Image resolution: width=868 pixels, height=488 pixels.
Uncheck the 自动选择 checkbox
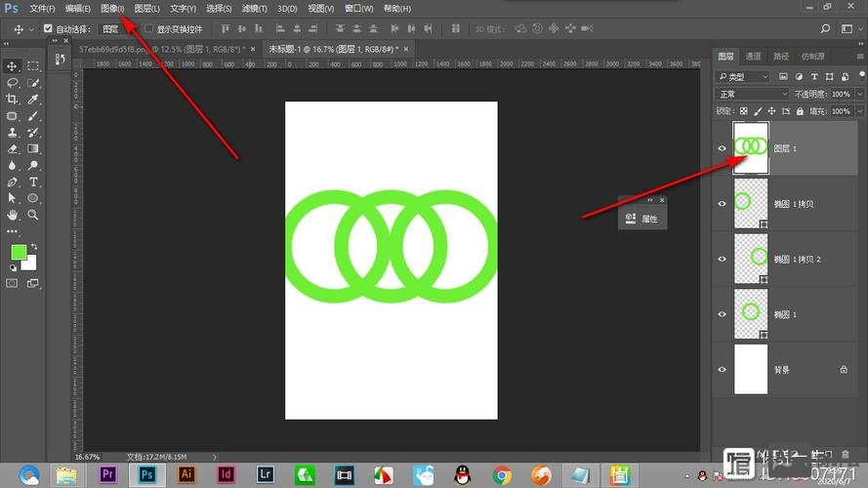click(x=48, y=29)
